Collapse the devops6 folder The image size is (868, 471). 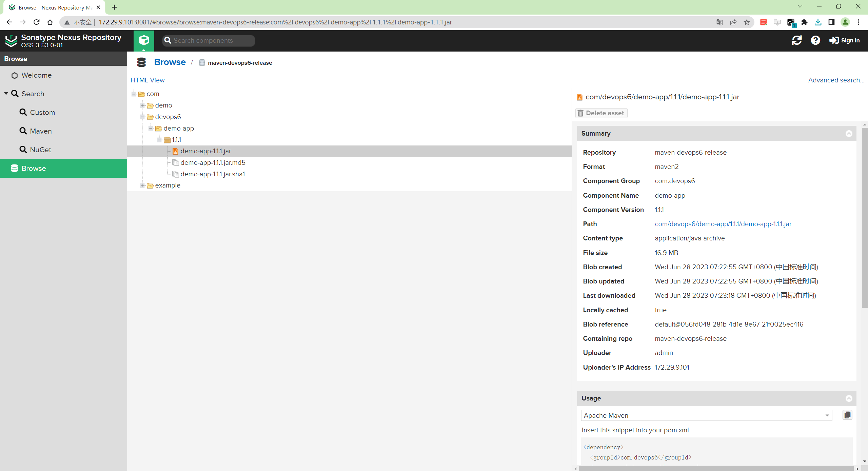142,117
